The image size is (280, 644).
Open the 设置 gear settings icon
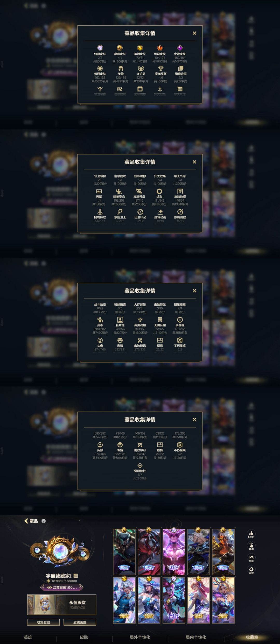point(251,570)
